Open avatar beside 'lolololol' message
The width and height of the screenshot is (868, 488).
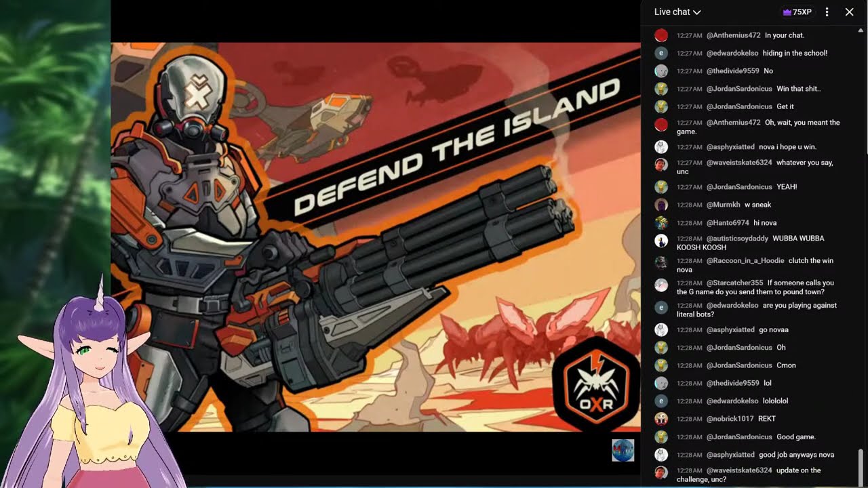coord(661,401)
